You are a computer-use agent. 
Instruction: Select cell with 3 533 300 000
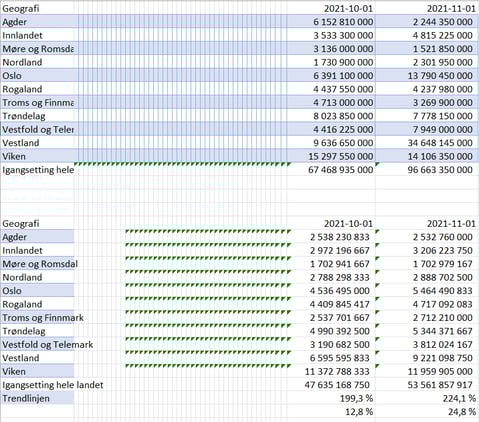343,35
